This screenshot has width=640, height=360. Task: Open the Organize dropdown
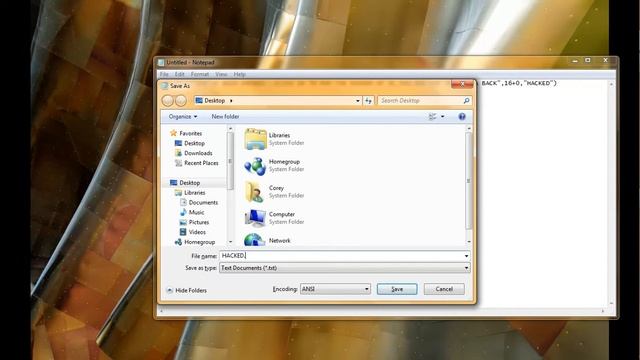point(183,117)
